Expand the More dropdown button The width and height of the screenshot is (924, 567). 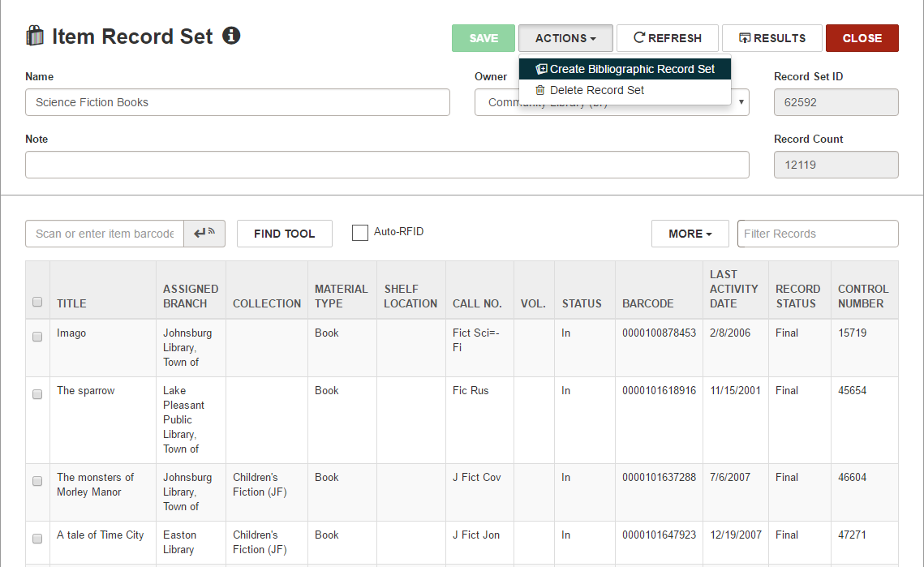pyautogui.click(x=690, y=234)
